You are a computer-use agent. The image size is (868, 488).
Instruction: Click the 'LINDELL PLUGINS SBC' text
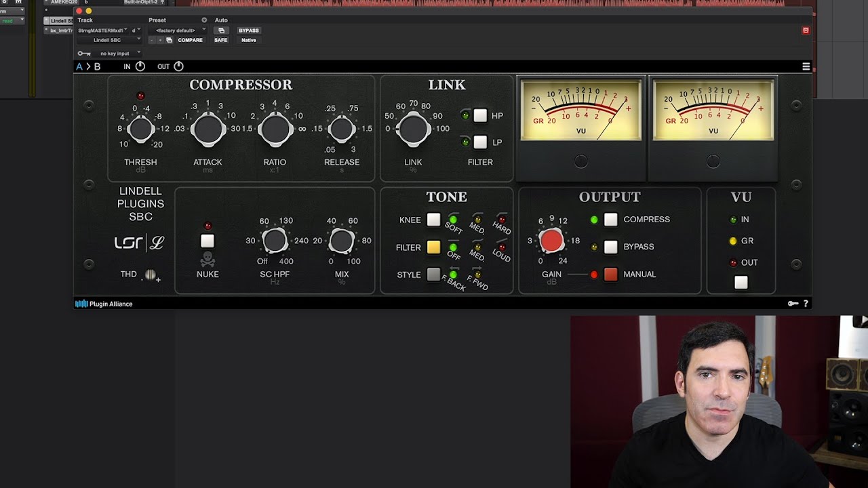[x=140, y=204]
